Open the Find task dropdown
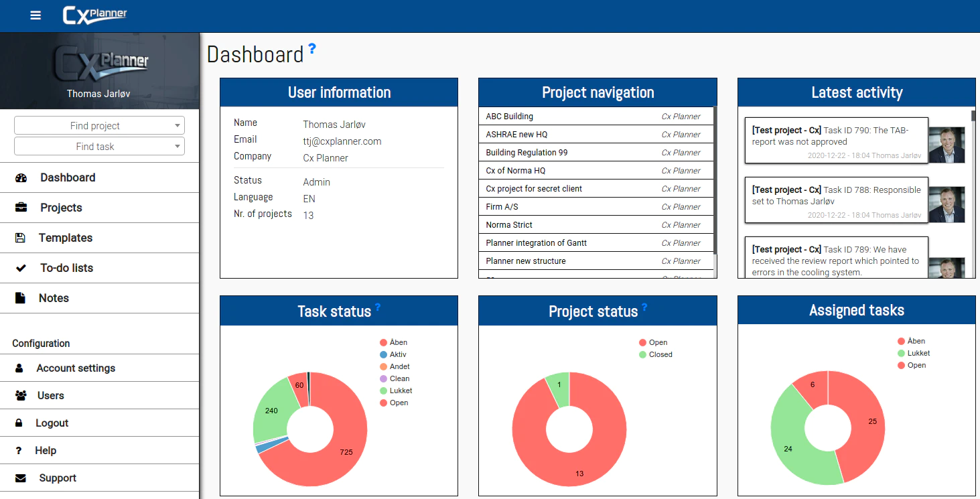This screenshot has height=499, width=980. tap(99, 146)
